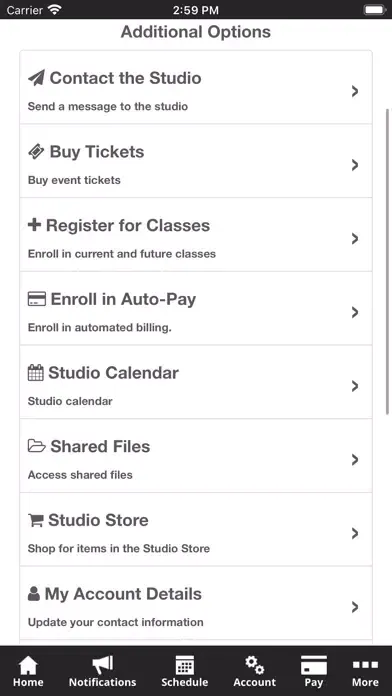This screenshot has width=392, height=696.
Task: Tap the calendar grid icon for Studio Calendar
Action: (36, 372)
